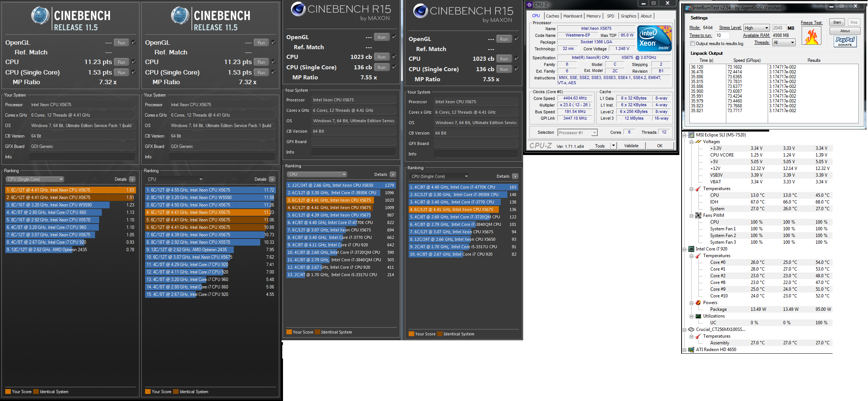Open the Threads dropdown set to All
Viewport: 868px width, 401px height.
pos(784,42)
